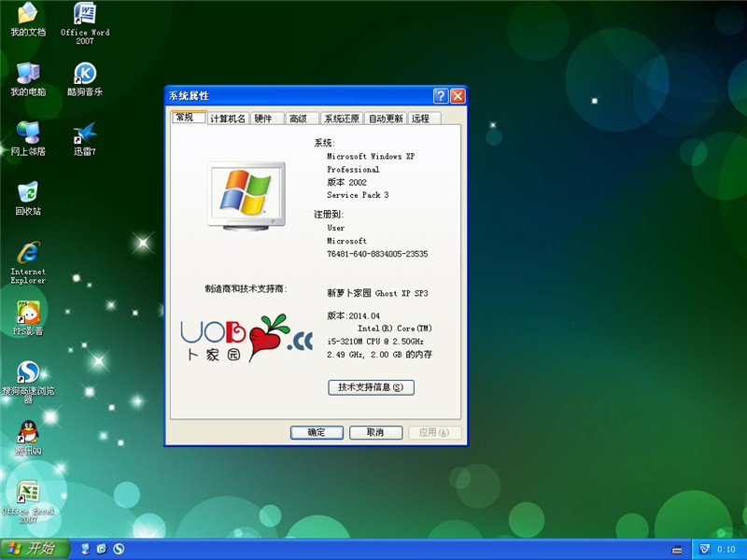The image size is (747, 560).
Task: Click the Office Excel 2007 desktop shortcut
Action: pyautogui.click(x=28, y=501)
